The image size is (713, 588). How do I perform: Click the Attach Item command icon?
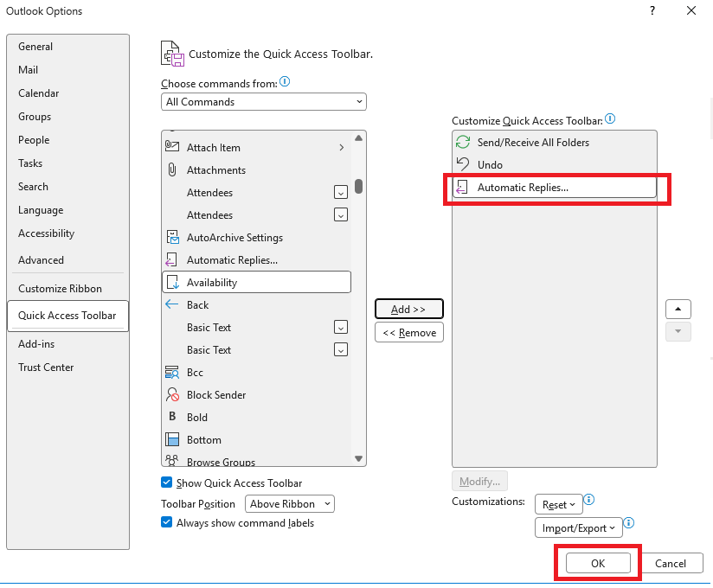(x=172, y=146)
